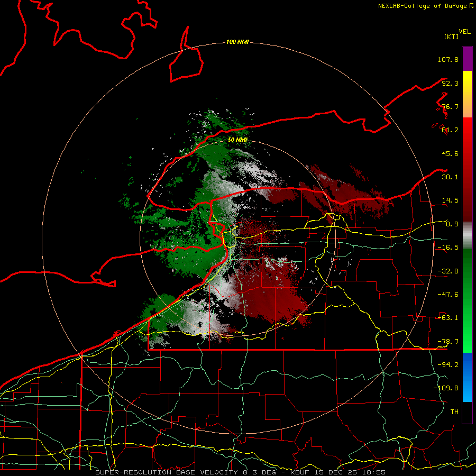476x476 pixels.
Task: Click the -78.7 velocity scale value
Action: (448, 342)
